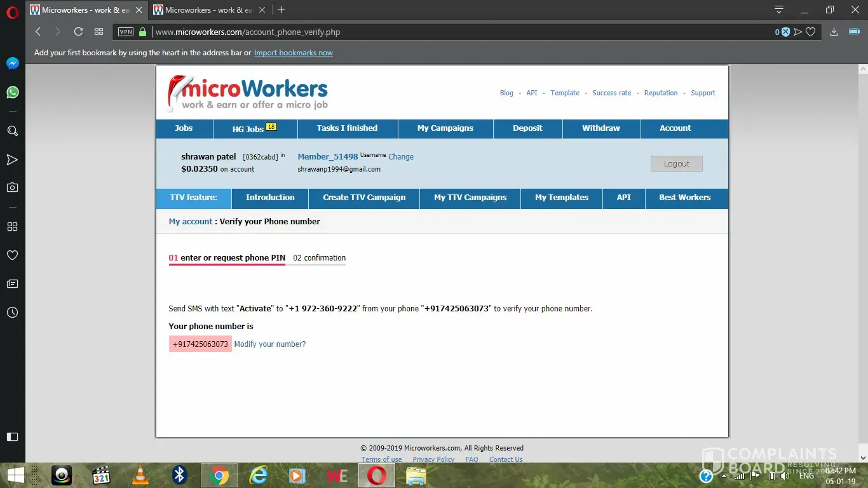Click 'Import bookmarks now' link
The height and width of the screenshot is (488, 868).
click(293, 53)
